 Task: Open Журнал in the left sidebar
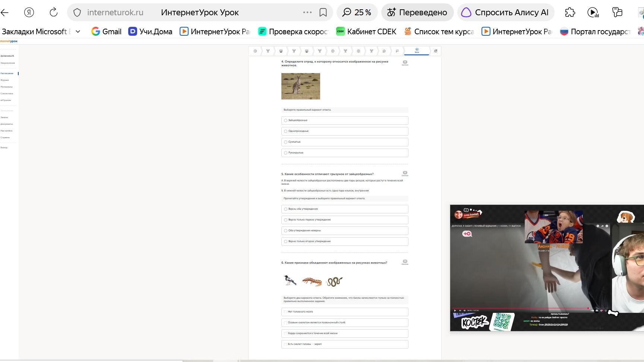[5, 80]
